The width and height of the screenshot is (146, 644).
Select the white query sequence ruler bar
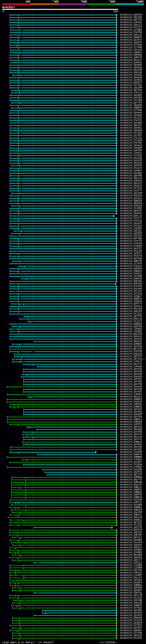(60, 10)
